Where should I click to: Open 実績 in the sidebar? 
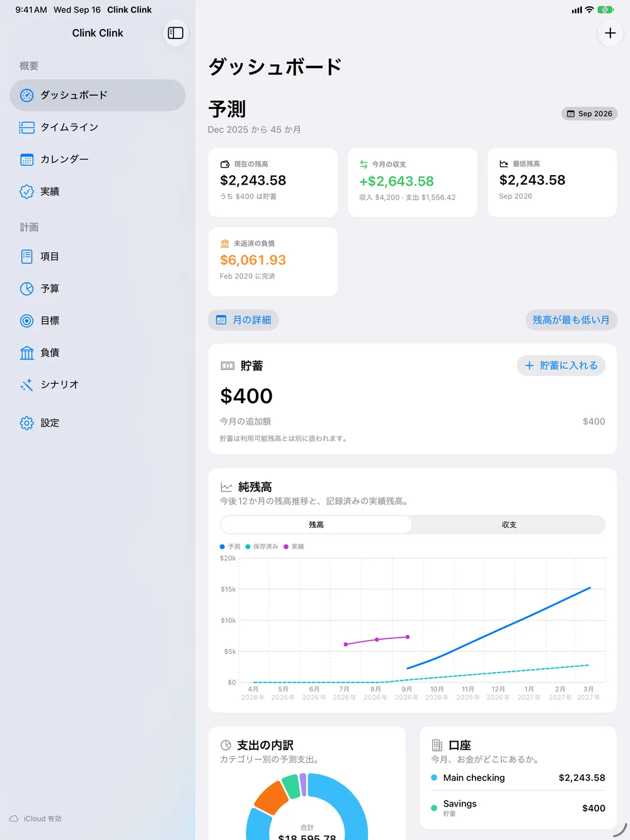[x=98, y=192]
